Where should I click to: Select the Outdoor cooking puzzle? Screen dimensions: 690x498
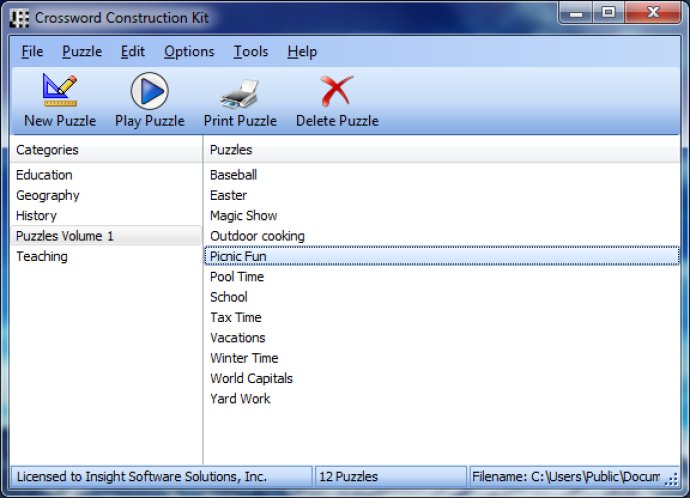(x=442, y=236)
